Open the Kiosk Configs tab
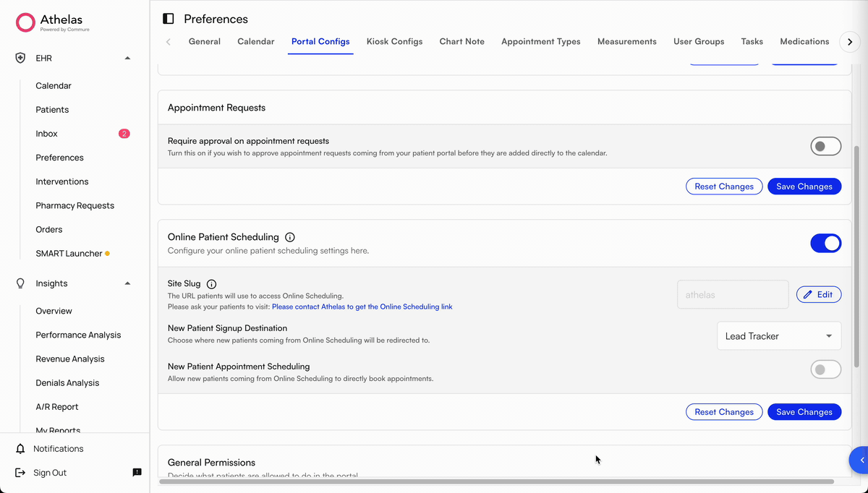Image resolution: width=868 pixels, height=493 pixels. (394, 42)
